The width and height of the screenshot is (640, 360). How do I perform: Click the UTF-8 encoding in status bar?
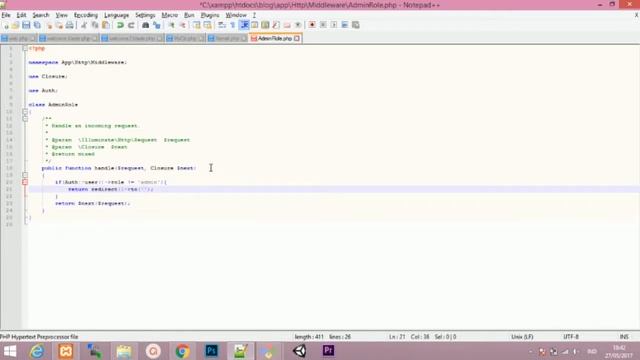571,337
